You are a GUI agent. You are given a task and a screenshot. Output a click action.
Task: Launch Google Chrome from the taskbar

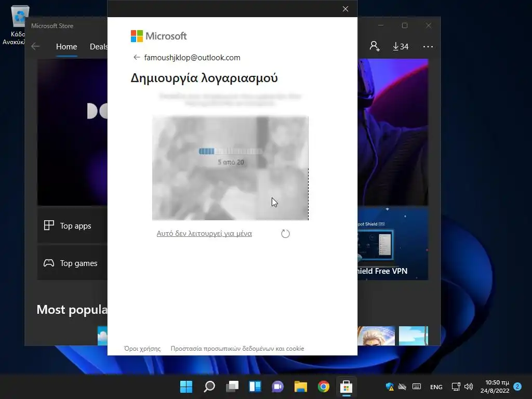323,387
